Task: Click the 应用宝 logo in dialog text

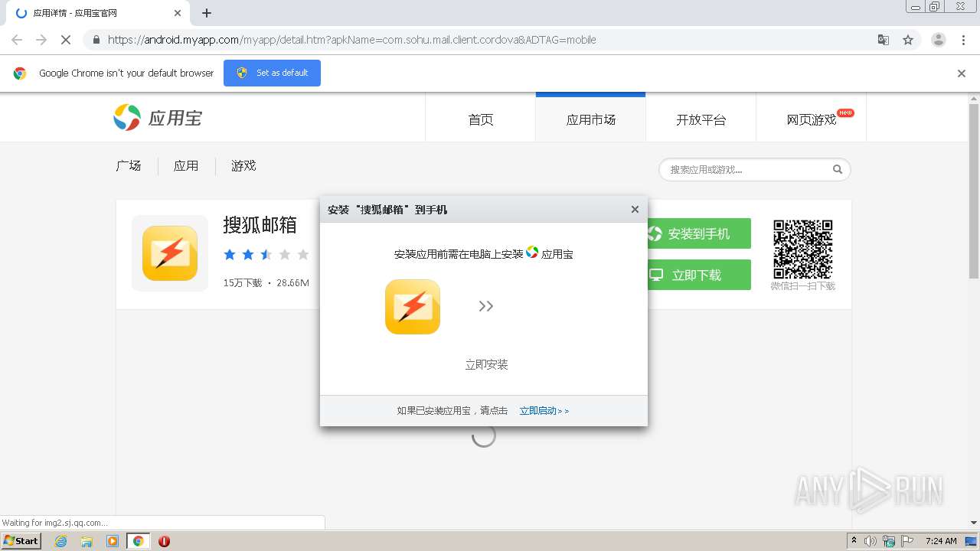Action: [x=532, y=253]
